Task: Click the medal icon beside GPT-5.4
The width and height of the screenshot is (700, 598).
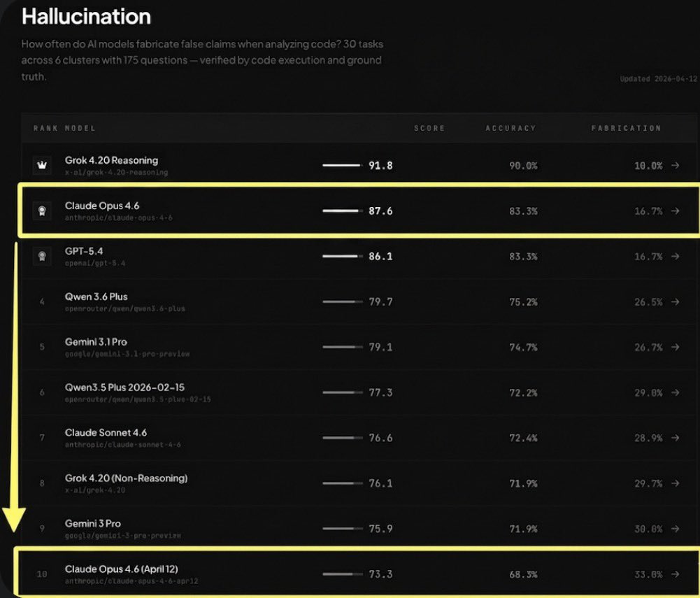Action: point(42,257)
